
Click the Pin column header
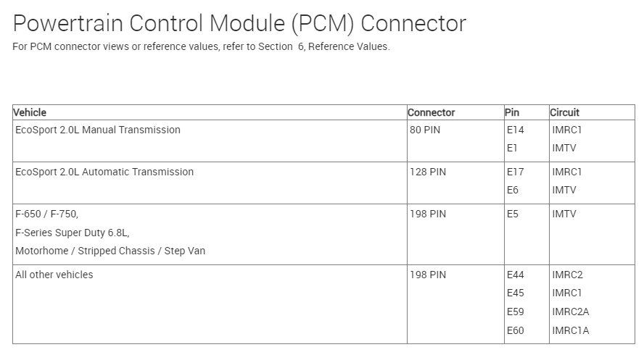tap(513, 112)
